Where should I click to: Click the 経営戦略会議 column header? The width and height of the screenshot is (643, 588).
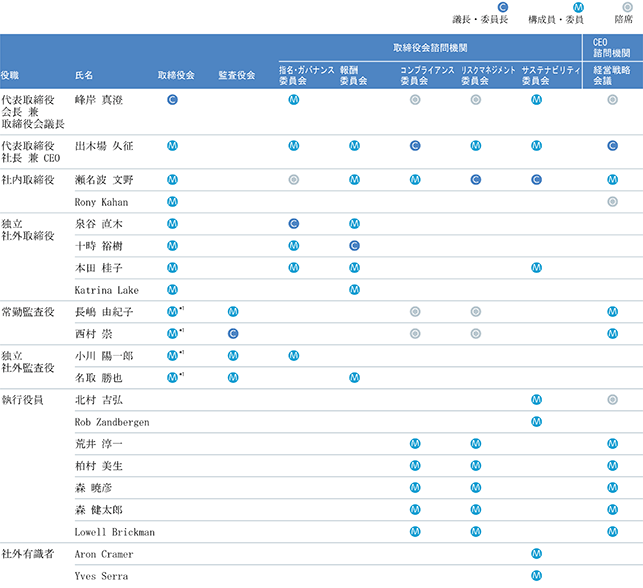(x=611, y=75)
